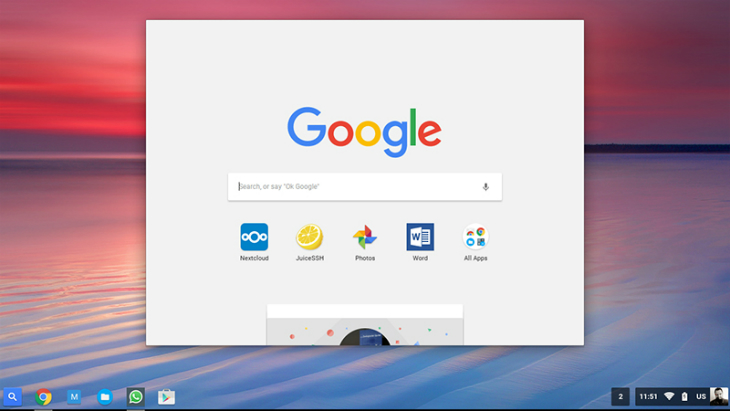The width and height of the screenshot is (730, 411).
Task: Open the suggestion card thumbnail below apps
Action: coord(365,325)
